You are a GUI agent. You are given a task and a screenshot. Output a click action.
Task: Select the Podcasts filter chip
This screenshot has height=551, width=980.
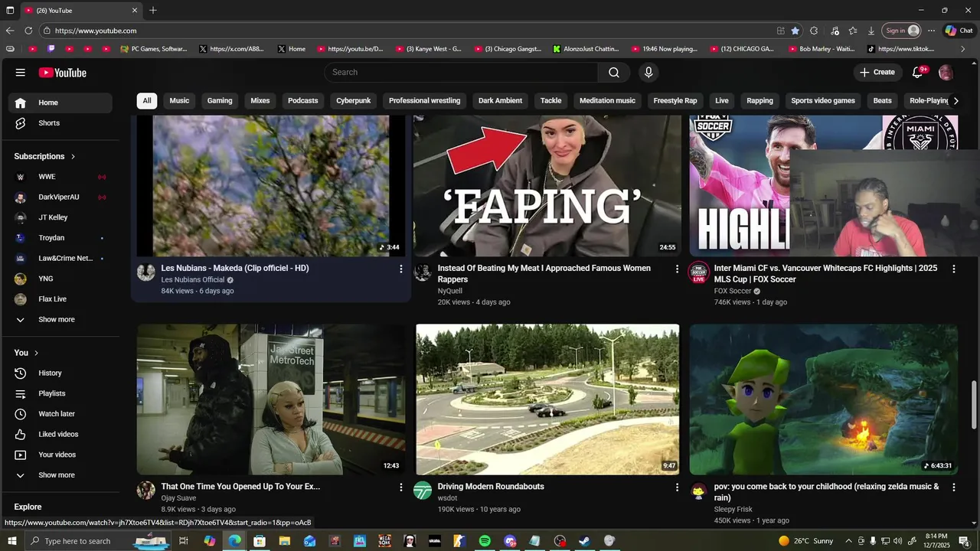[x=303, y=101]
